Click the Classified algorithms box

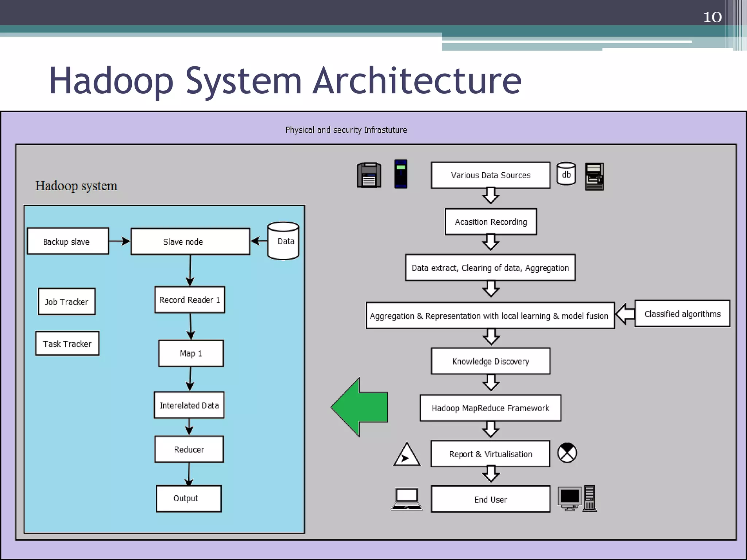click(x=682, y=314)
